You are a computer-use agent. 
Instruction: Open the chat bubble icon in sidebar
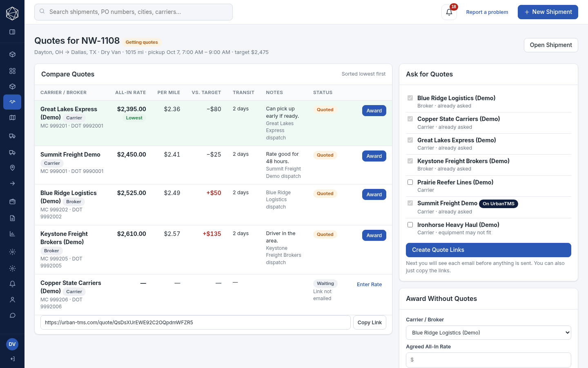(x=12, y=315)
